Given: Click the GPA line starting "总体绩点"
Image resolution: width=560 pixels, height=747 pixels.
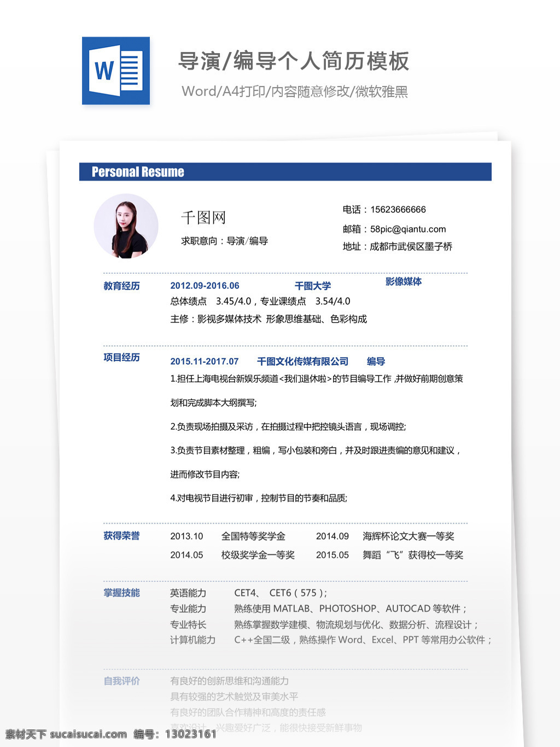Looking at the screenshot, I should point(260,301).
